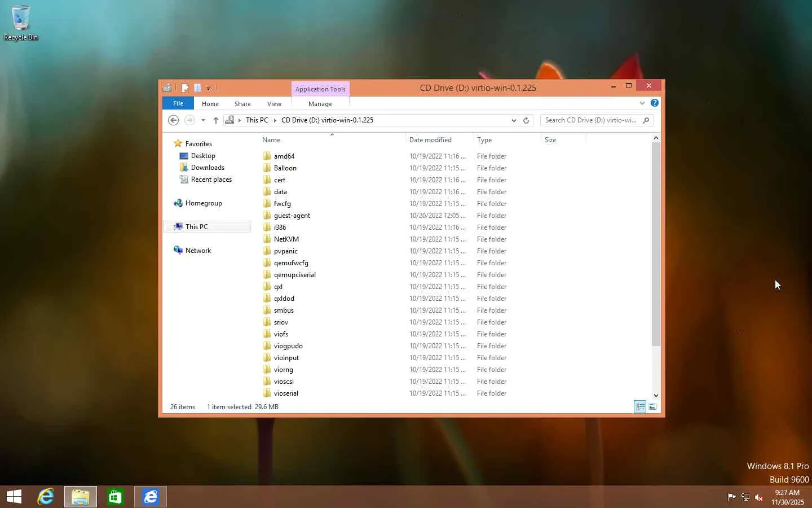The width and height of the screenshot is (812, 508).
Task: Select the i386 folder icon
Action: (267, 227)
